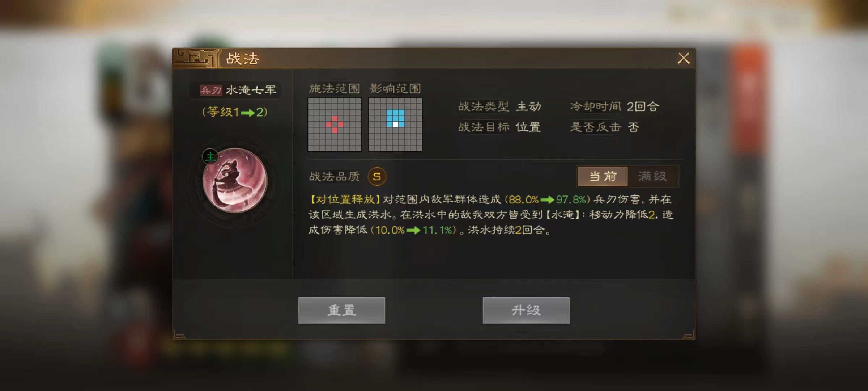Image resolution: width=868 pixels, height=391 pixels.
Task: Click the red 兵刃 type tag
Action: (211, 90)
